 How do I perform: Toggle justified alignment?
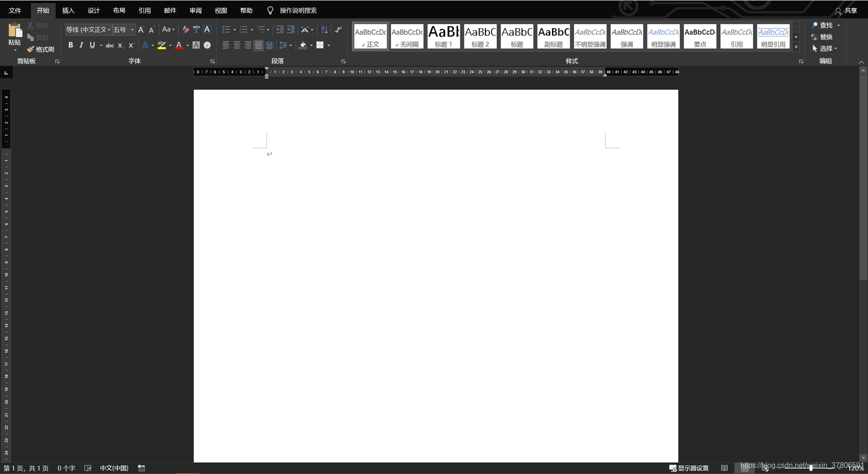click(x=259, y=45)
